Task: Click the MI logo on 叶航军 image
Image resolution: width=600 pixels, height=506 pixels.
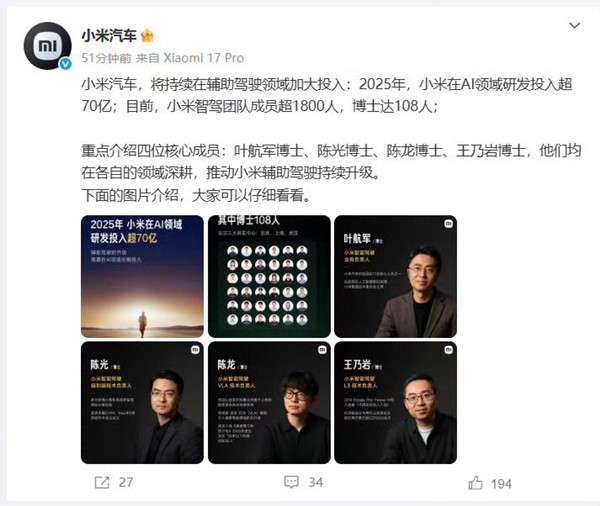Action: click(448, 224)
